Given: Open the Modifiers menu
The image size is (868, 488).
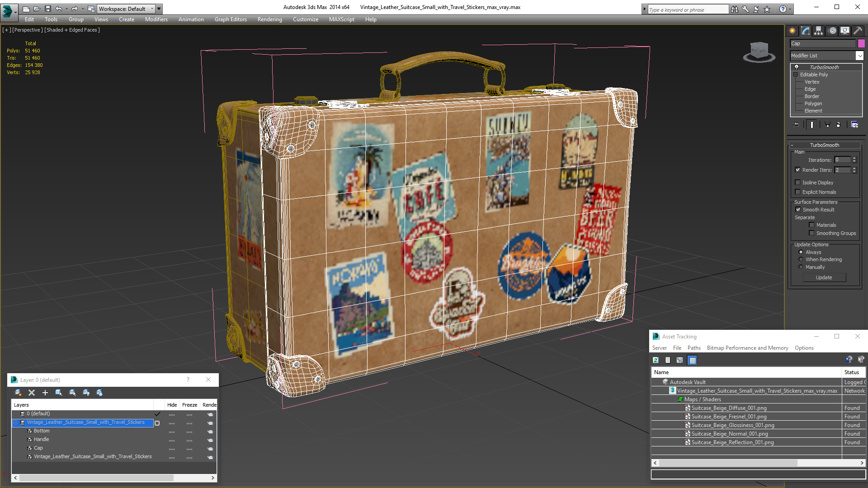Looking at the screenshot, I should [156, 19].
